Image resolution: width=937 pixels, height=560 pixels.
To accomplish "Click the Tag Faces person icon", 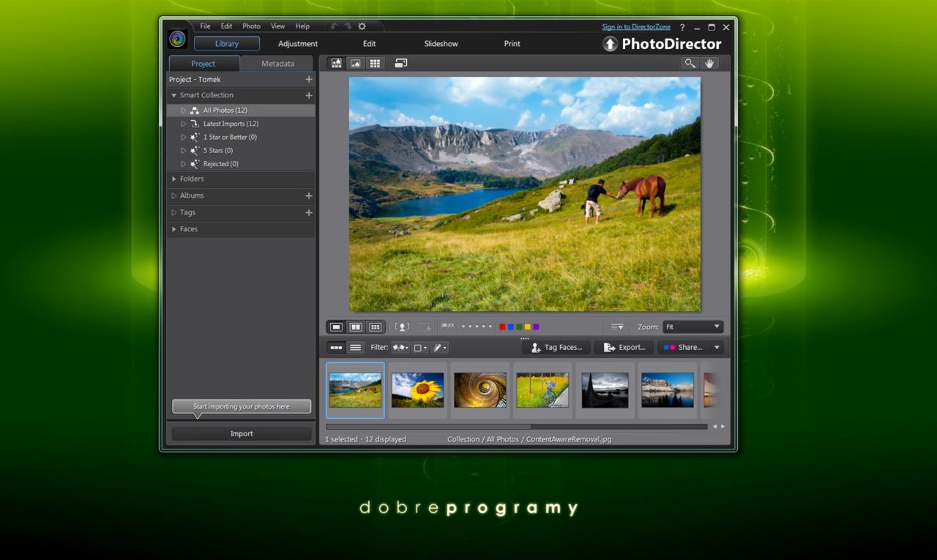I will point(536,348).
